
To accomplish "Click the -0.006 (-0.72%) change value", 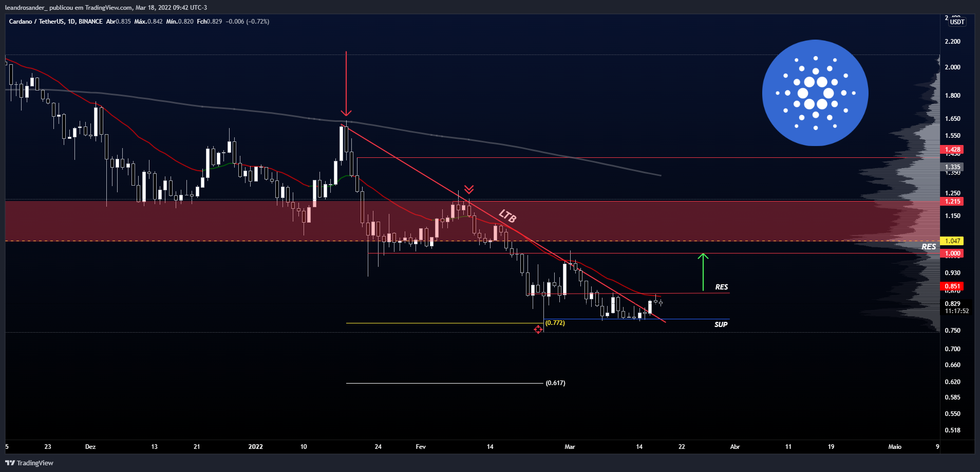I will [x=248, y=22].
